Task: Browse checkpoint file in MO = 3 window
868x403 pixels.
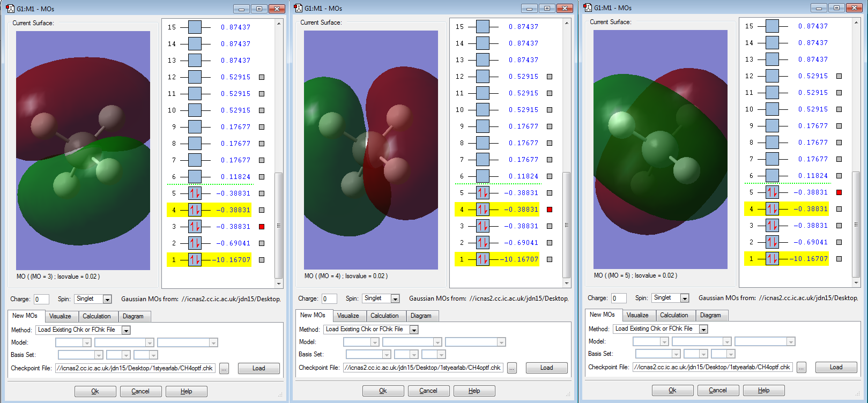Action: tap(224, 369)
